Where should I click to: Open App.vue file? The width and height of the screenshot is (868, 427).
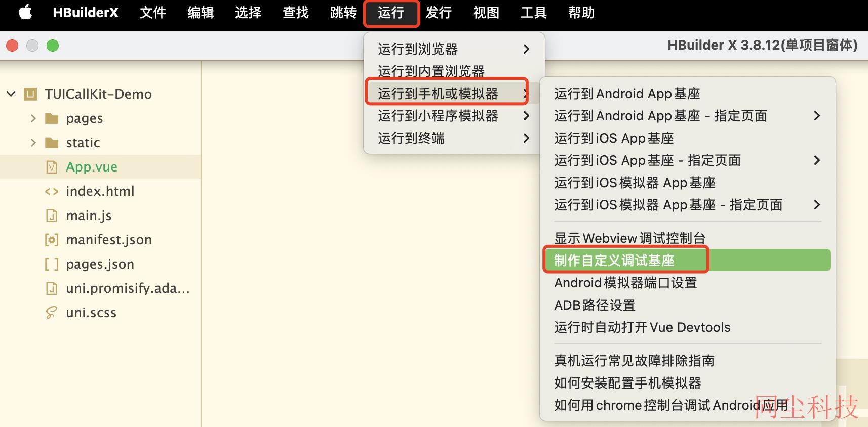click(x=92, y=167)
